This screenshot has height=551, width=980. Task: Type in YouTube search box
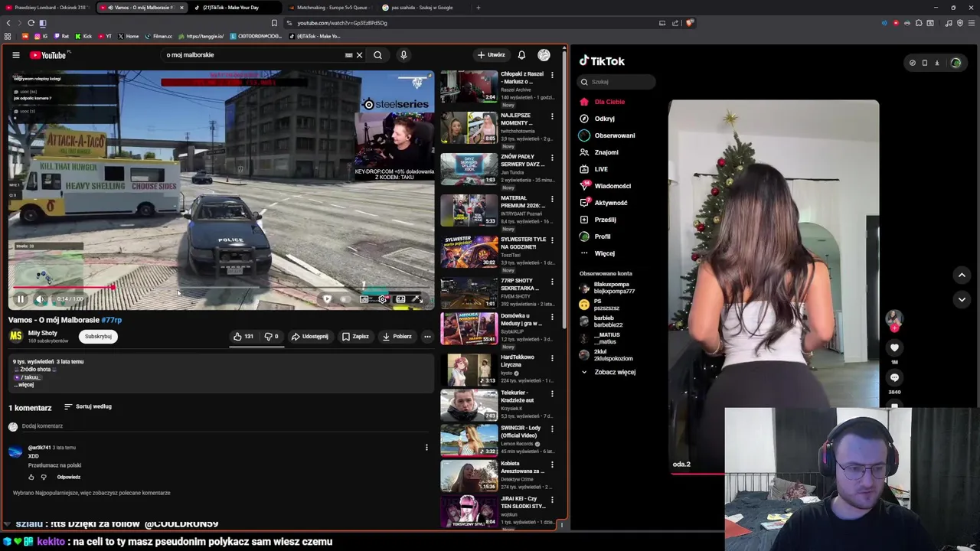(x=253, y=55)
